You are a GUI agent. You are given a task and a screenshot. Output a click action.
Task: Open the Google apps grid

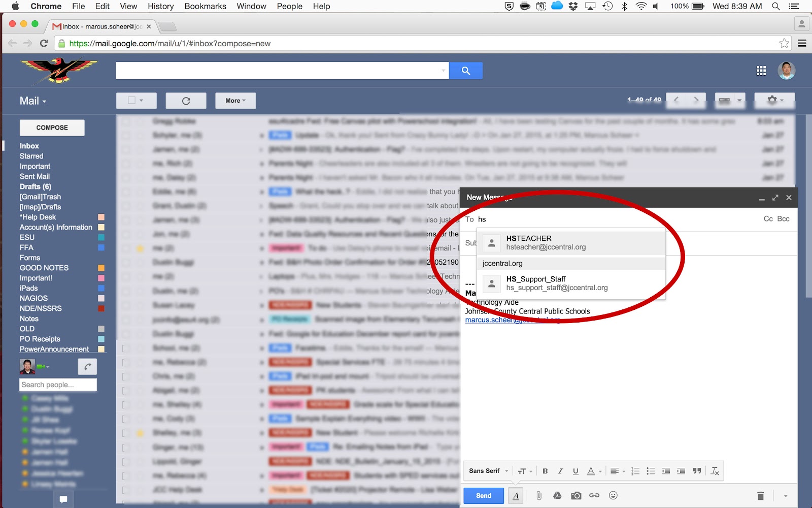click(761, 71)
